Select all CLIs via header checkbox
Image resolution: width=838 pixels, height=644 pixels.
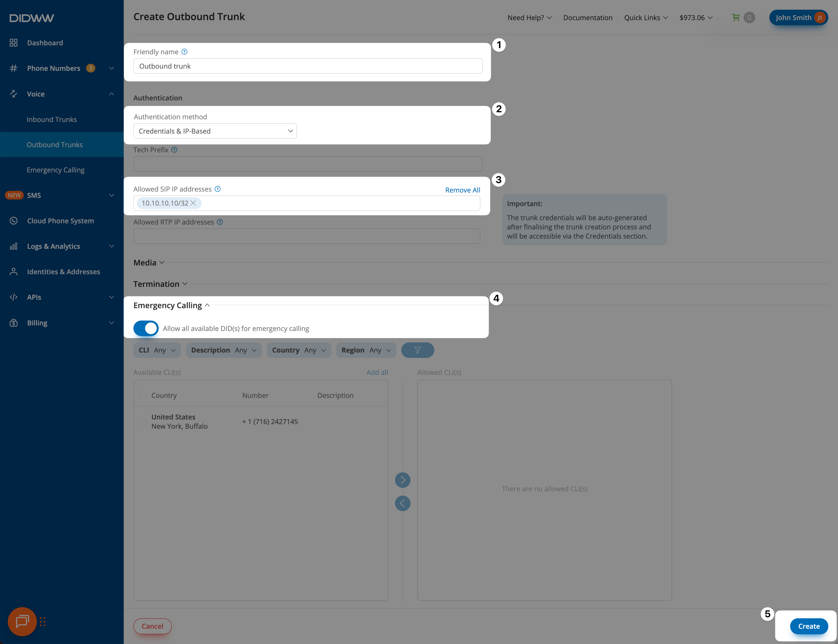click(x=143, y=395)
